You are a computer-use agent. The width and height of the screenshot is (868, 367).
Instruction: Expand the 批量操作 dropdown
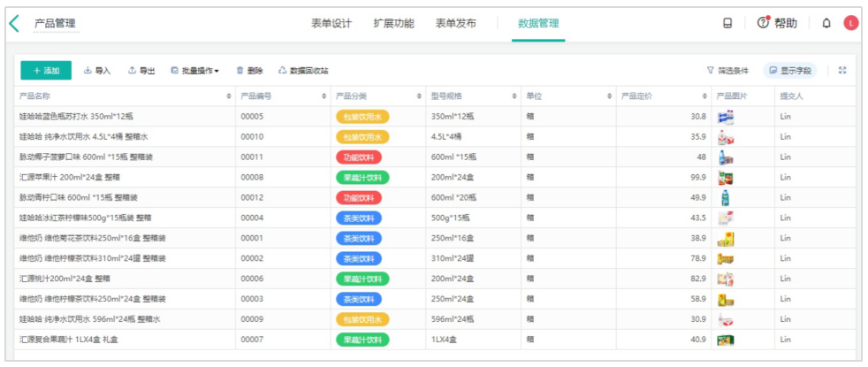pyautogui.click(x=194, y=71)
